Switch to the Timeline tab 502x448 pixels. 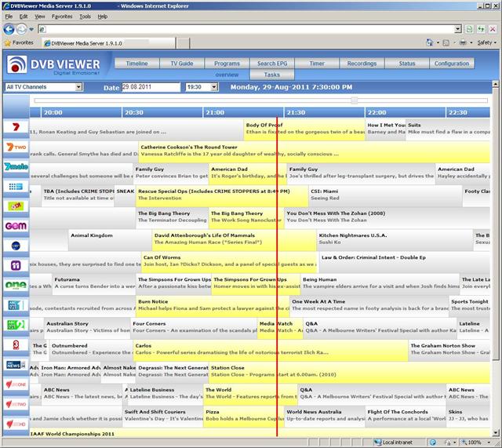pos(137,64)
